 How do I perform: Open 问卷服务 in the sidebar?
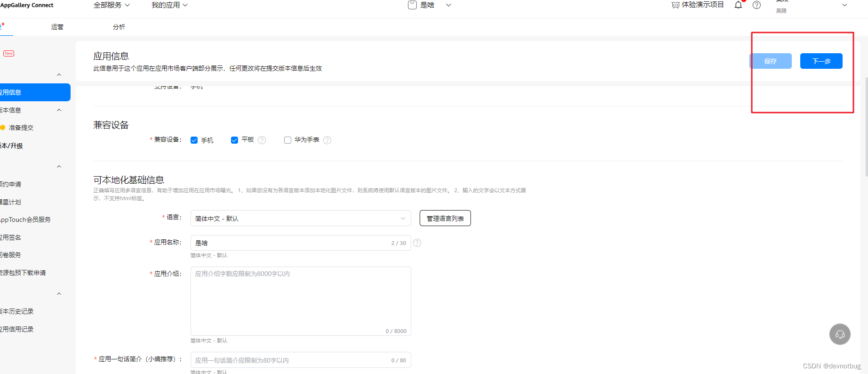(x=10, y=255)
